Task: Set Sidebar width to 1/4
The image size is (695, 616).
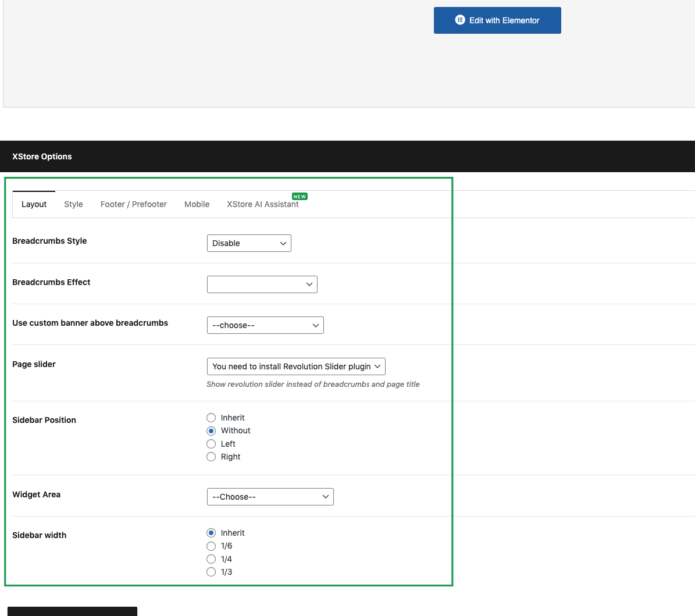Action: [211, 559]
